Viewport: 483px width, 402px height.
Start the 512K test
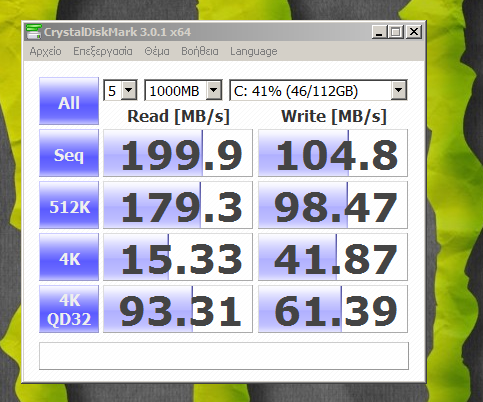[69, 205]
